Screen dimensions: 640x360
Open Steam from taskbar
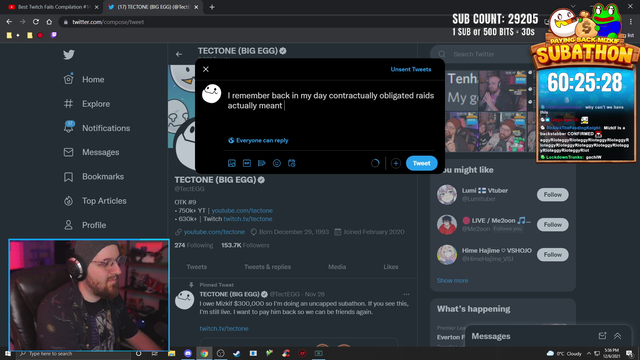[x=237, y=353]
